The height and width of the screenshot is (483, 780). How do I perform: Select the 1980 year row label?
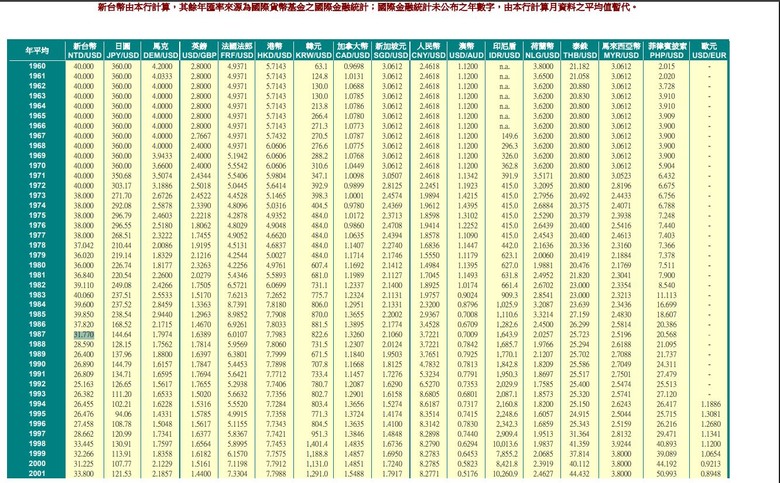[x=37, y=265]
